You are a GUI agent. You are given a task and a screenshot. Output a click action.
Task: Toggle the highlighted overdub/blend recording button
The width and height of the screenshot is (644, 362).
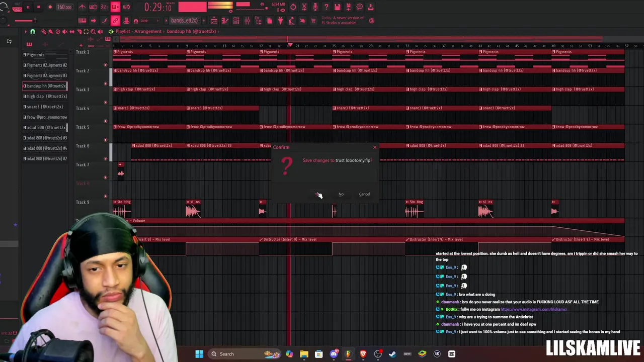tap(115, 7)
